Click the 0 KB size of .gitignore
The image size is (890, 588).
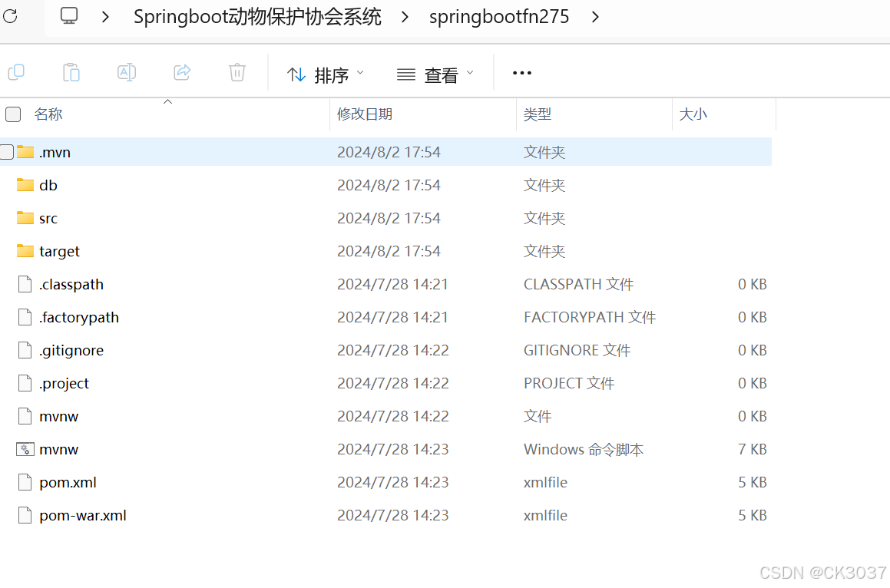(752, 350)
